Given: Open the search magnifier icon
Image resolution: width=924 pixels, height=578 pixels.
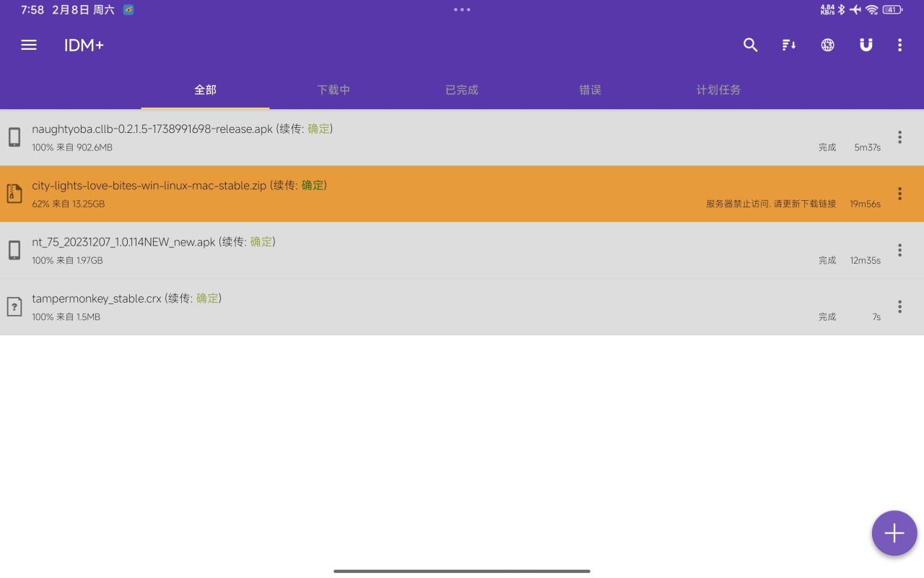Looking at the screenshot, I should coord(751,45).
